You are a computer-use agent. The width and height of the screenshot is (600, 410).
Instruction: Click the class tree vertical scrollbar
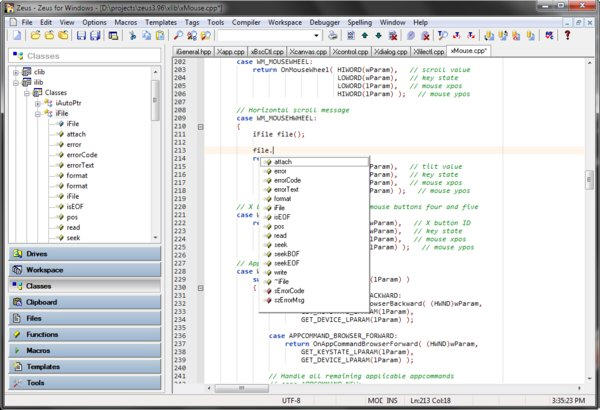[154, 150]
